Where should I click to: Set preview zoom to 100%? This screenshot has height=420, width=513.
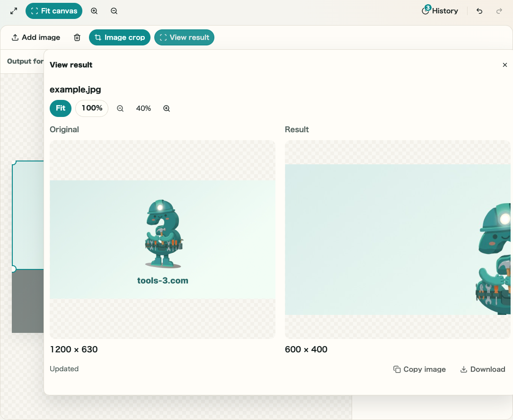[x=92, y=108]
